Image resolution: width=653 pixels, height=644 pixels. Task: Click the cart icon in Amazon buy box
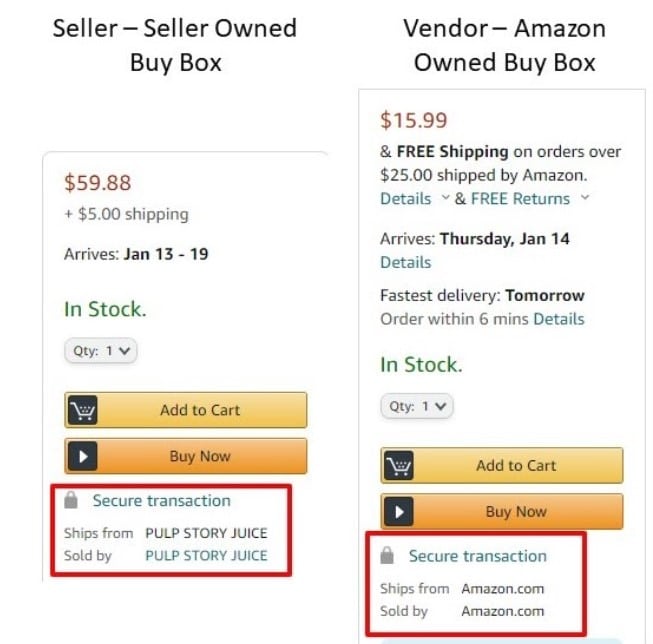coord(399,465)
